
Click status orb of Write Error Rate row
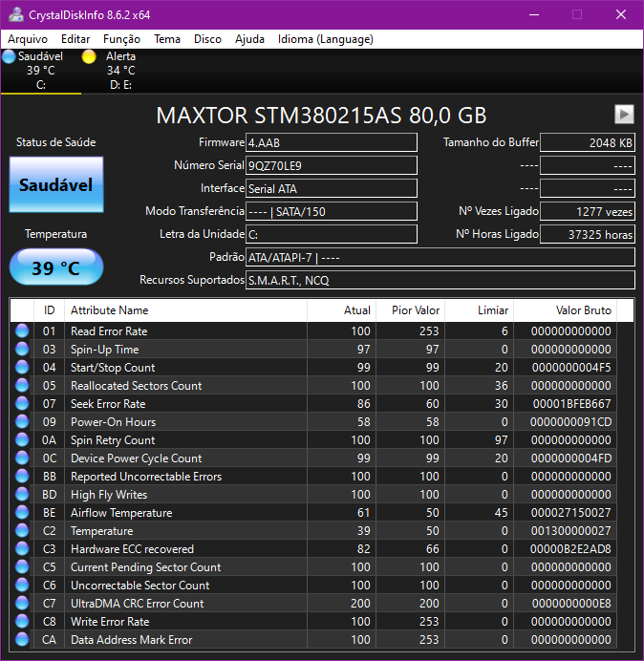[22, 621]
